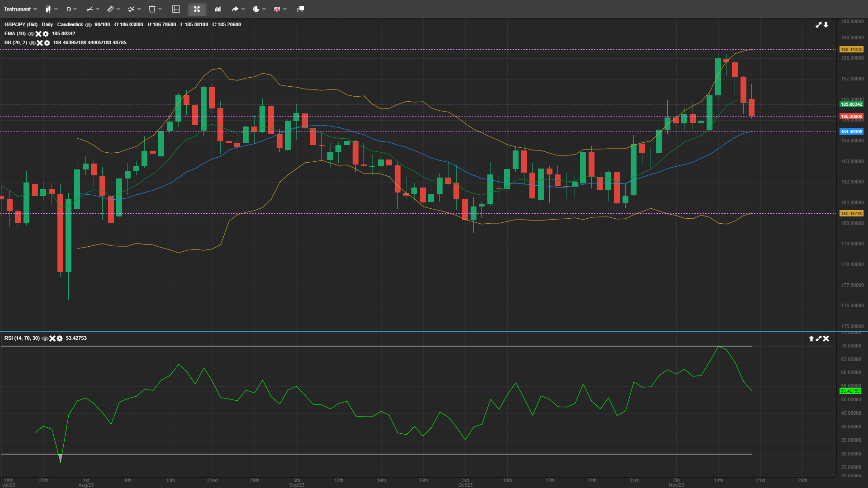Click the RSI value 53.42753 text
This screenshot has width=868, height=488.
tap(76, 338)
